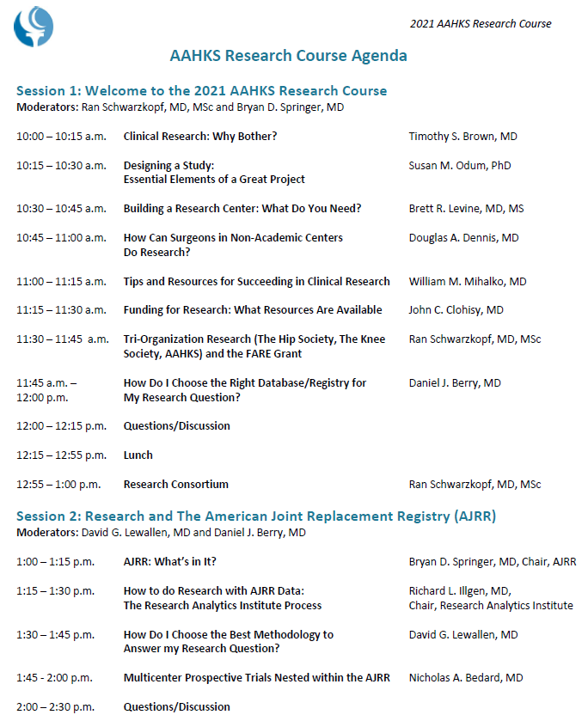The width and height of the screenshot is (588, 727).
Task: Click the '10:30 – 10:45 a.m.' time
Action: point(61,209)
